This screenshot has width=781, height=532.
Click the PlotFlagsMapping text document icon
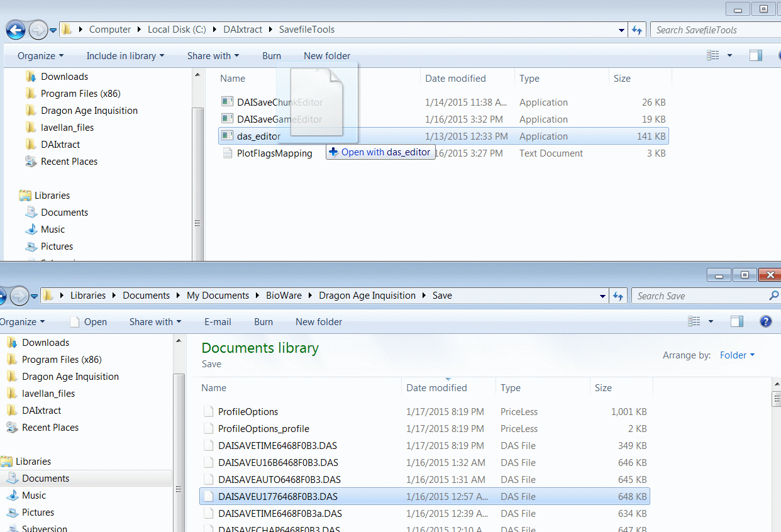click(227, 153)
